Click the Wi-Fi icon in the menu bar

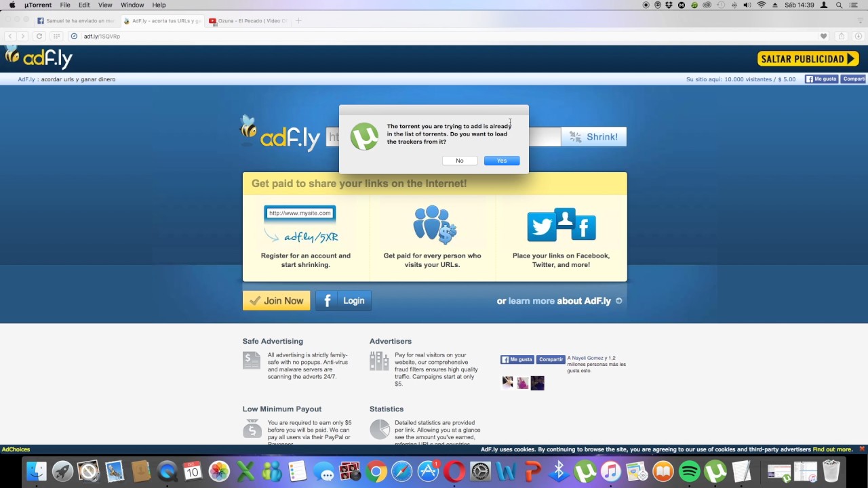pos(761,5)
